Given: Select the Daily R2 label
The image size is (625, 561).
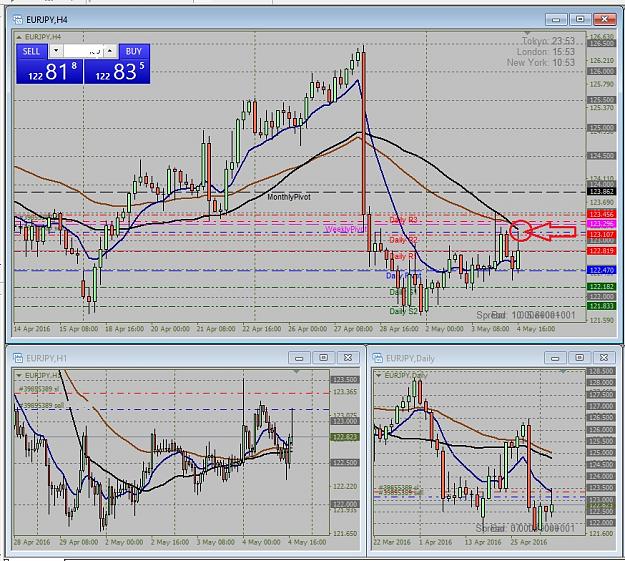Looking at the screenshot, I should (403, 240).
